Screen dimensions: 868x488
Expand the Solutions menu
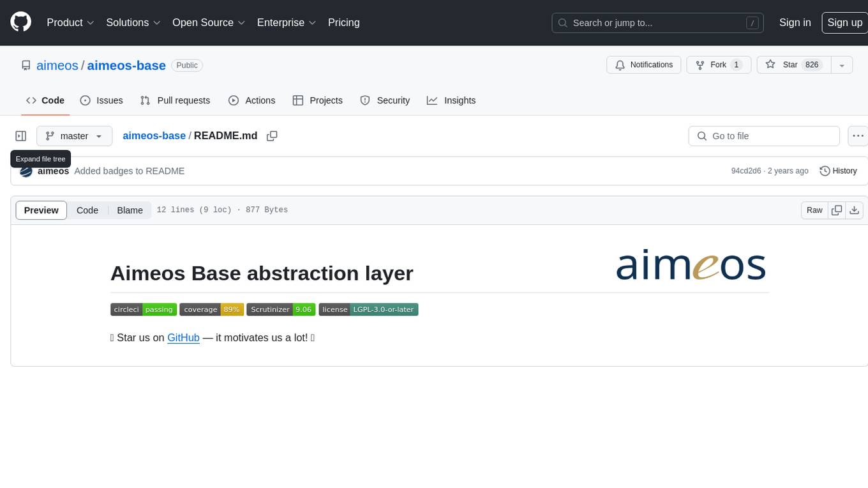(133, 22)
